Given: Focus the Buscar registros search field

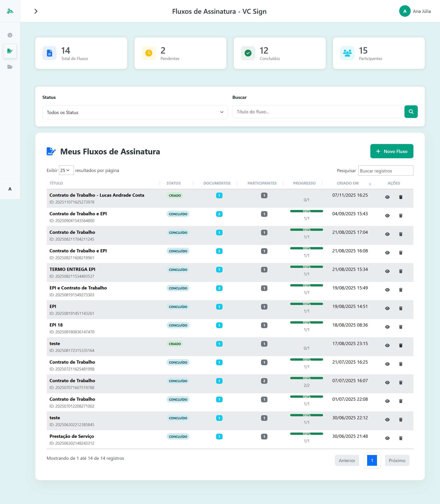Looking at the screenshot, I should [x=385, y=171].
